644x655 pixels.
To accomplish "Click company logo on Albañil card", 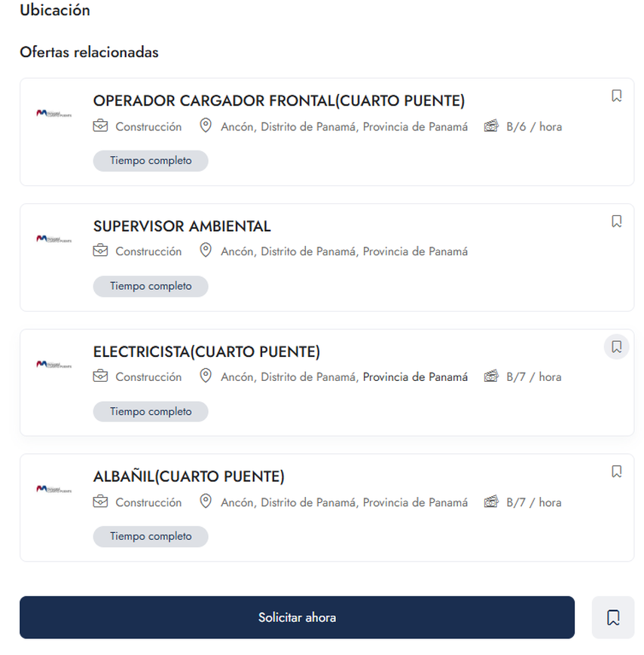I will pos(53,489).
